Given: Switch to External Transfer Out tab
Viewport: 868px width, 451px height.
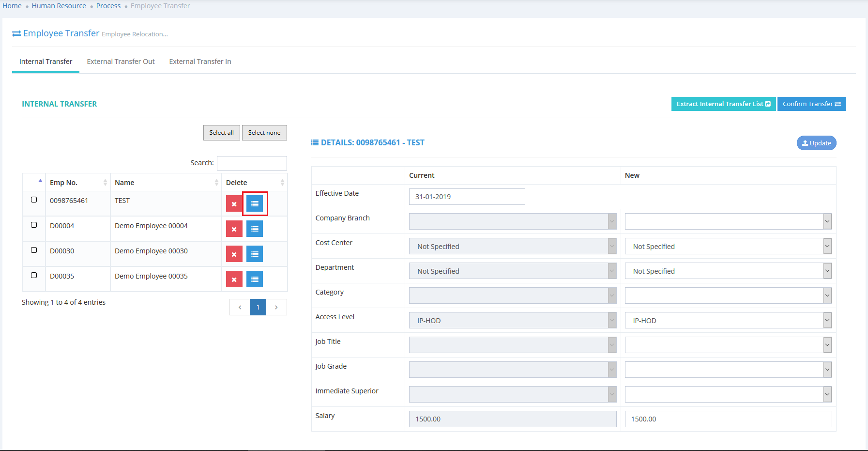Looking at the screenshot, I should 121,62.
